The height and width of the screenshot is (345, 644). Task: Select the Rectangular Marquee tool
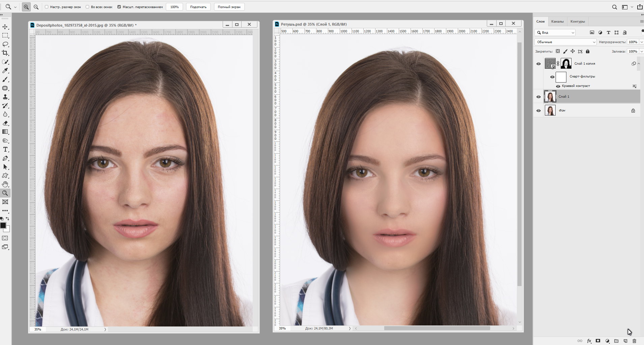(x=5, y=36)
